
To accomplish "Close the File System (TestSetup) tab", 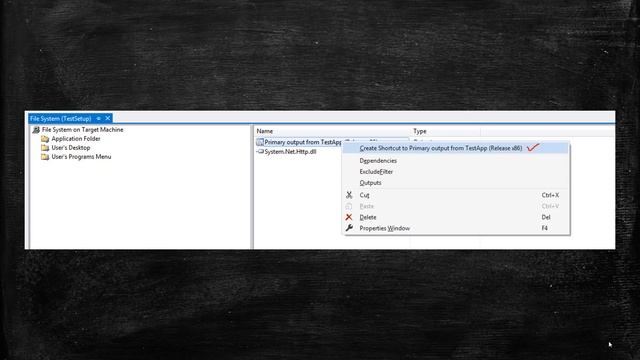I will tap(108, 118).
